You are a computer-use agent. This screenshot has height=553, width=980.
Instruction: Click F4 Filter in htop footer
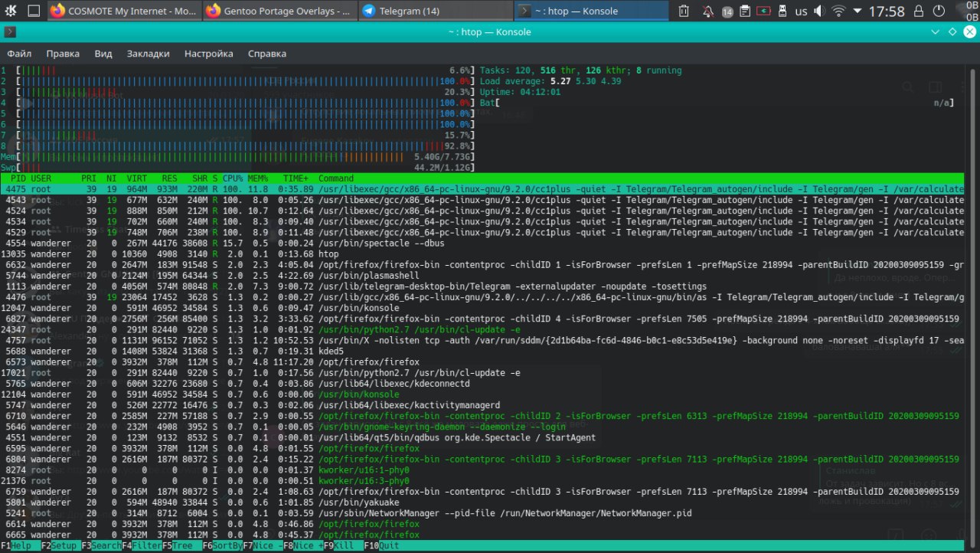[142, 546]
